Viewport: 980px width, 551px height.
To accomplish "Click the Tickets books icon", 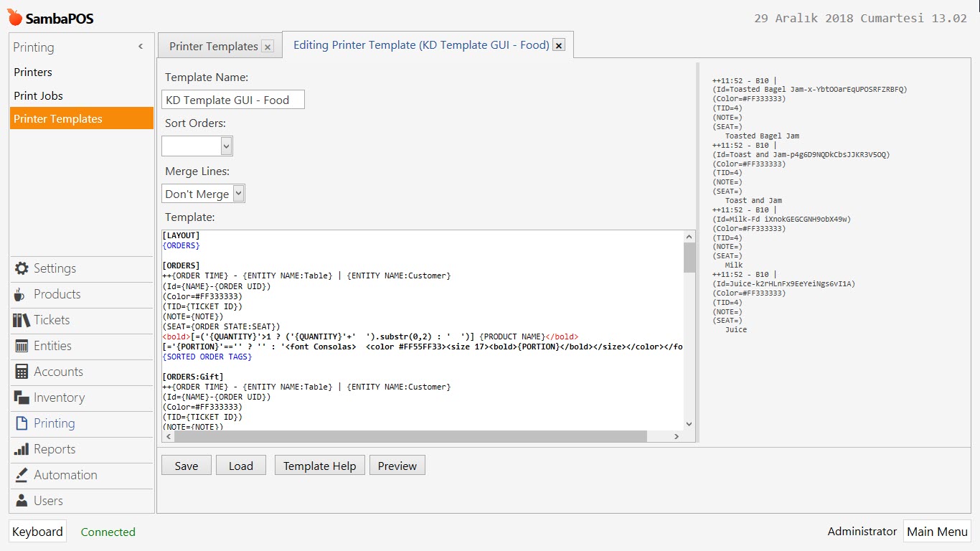I will pyautogui.click(x=22, y=320).
